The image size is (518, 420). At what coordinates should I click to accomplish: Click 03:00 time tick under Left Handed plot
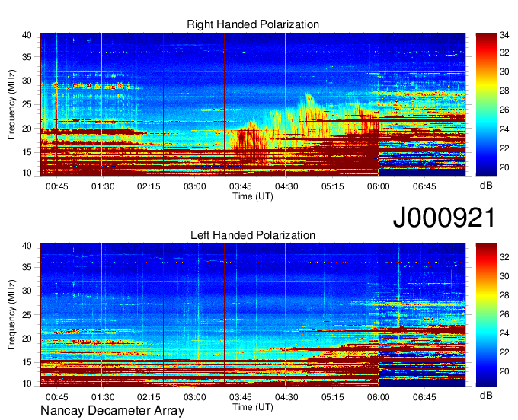(195, 397)
